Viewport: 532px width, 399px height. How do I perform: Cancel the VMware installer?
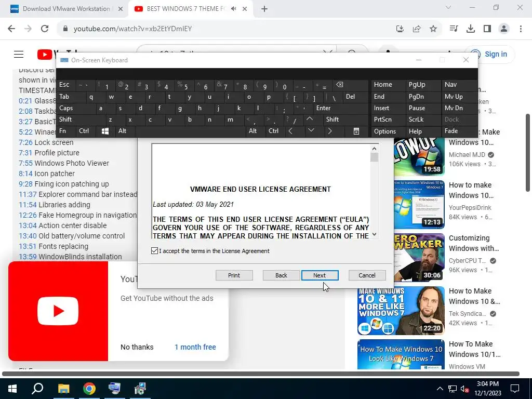(x=367, y=275)
